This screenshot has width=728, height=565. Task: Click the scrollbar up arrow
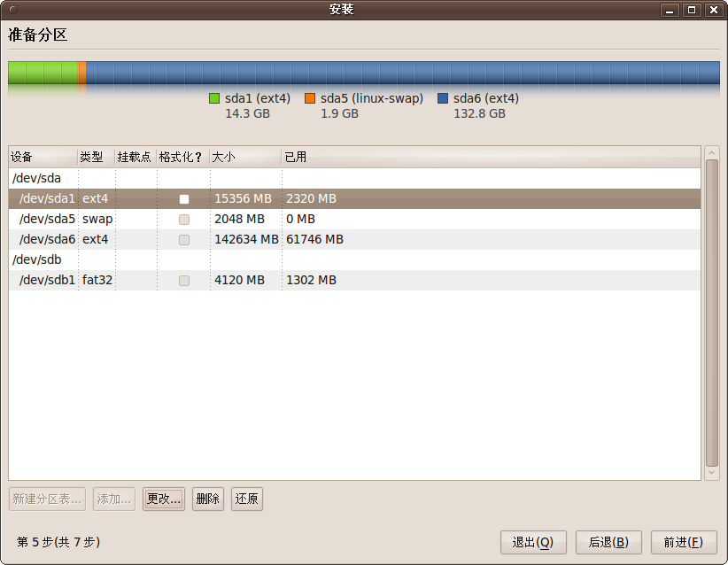pos(712,152)
